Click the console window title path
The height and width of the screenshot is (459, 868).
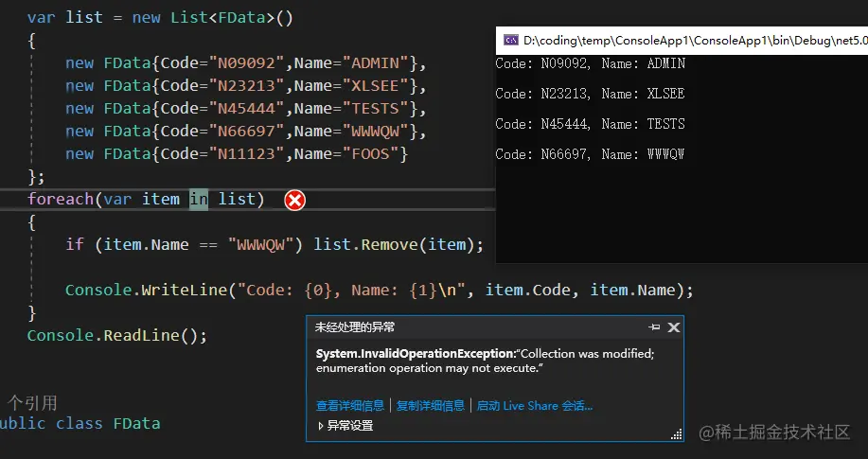[x=696, y=41]
